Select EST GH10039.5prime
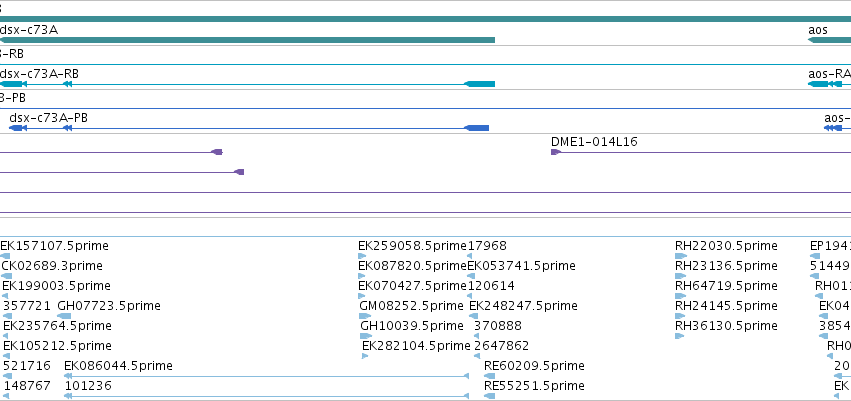 [412, 326]
